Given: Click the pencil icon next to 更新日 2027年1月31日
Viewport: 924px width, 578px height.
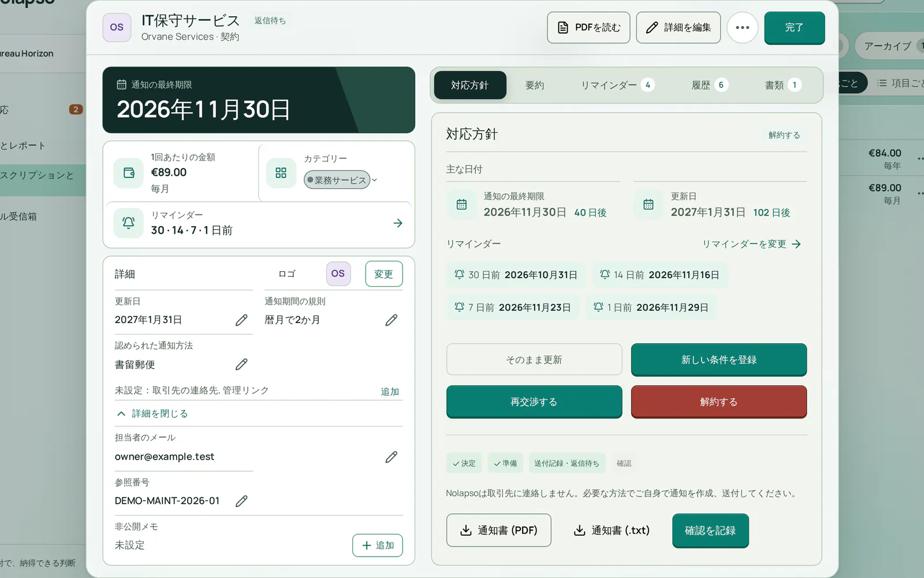Looking at the screenshot, I should point(241,320).
